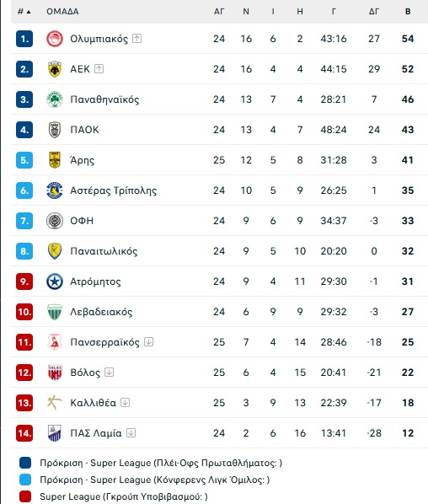The width and height of the screenshot is (428, 504).
Task: Click the AEK team logo
Action: [x=55, y=69]
